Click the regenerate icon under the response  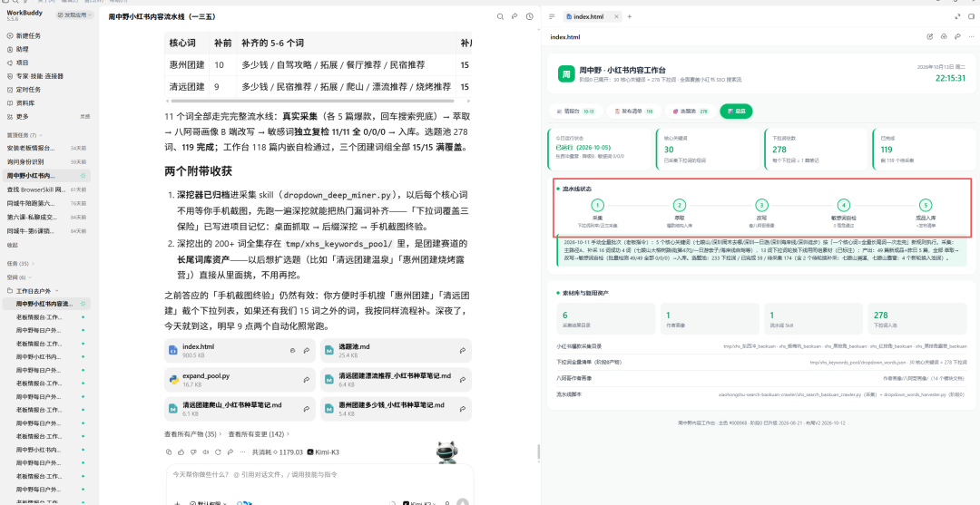(218, 452)
